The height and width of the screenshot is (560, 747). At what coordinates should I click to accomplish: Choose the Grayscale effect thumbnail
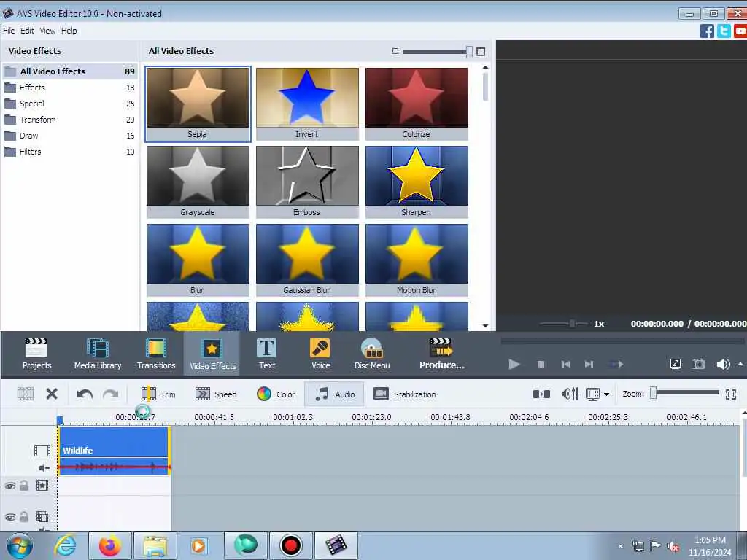(198, 182)
